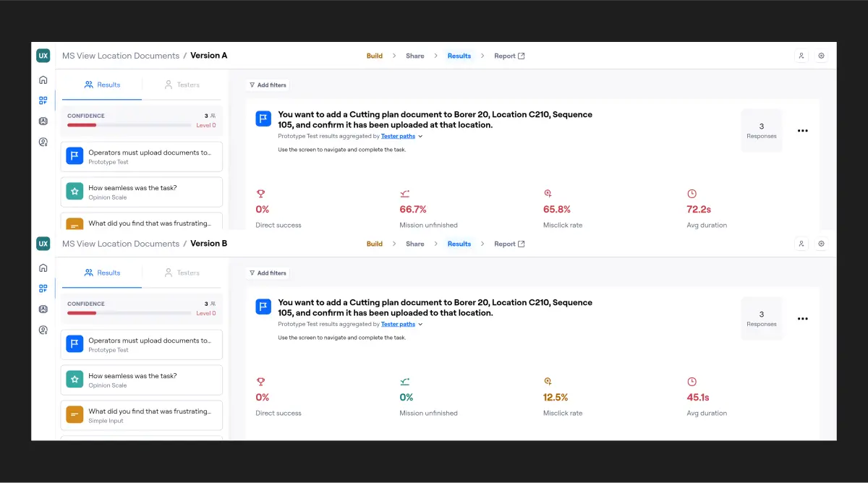Open Add filters in Version A
Image resolution: width=868 pixels, height=483 pixels.
click(268, 85)
